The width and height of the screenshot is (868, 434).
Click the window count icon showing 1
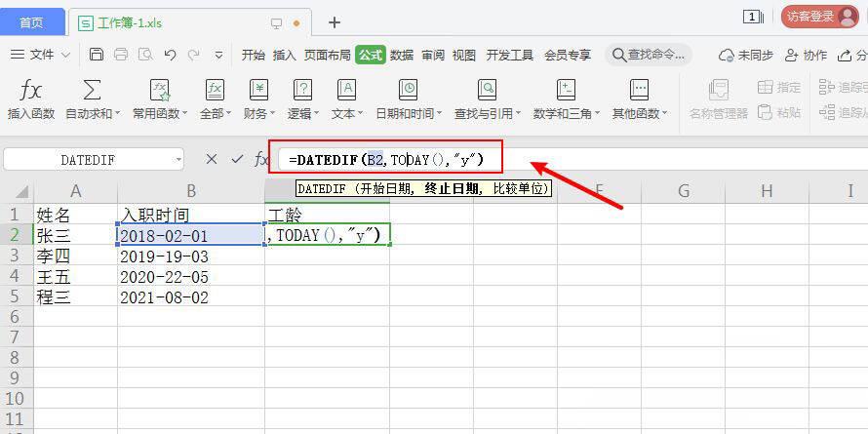[754, 18]
